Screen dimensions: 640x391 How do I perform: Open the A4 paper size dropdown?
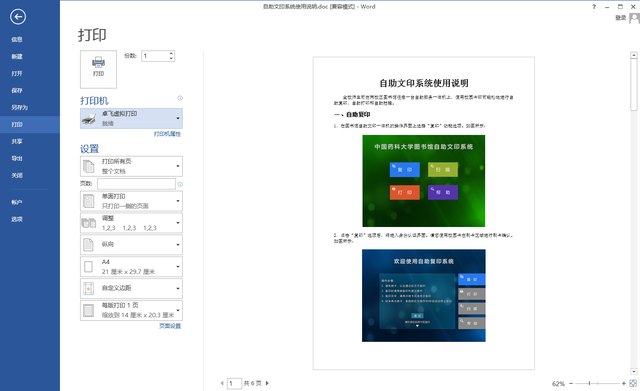pos(131,267)
